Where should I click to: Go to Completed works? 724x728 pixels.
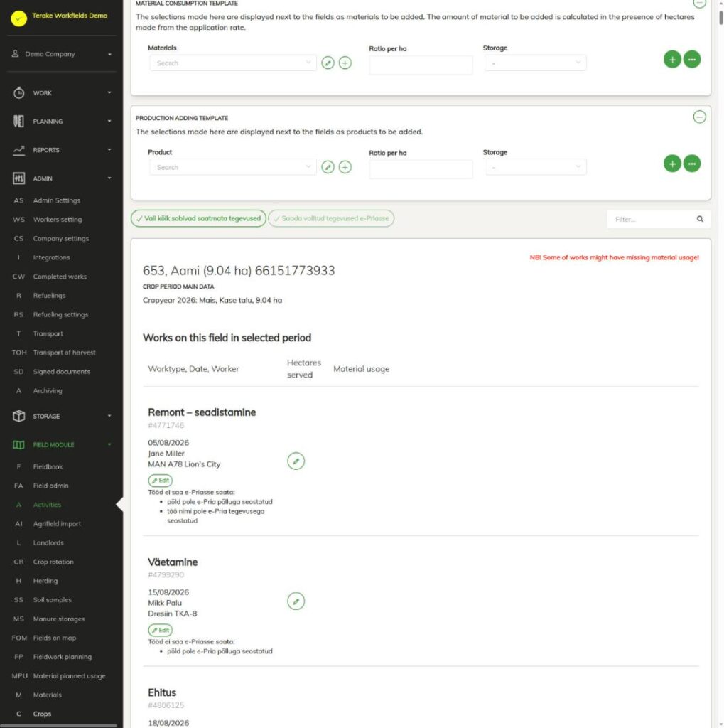coord(60,277)
